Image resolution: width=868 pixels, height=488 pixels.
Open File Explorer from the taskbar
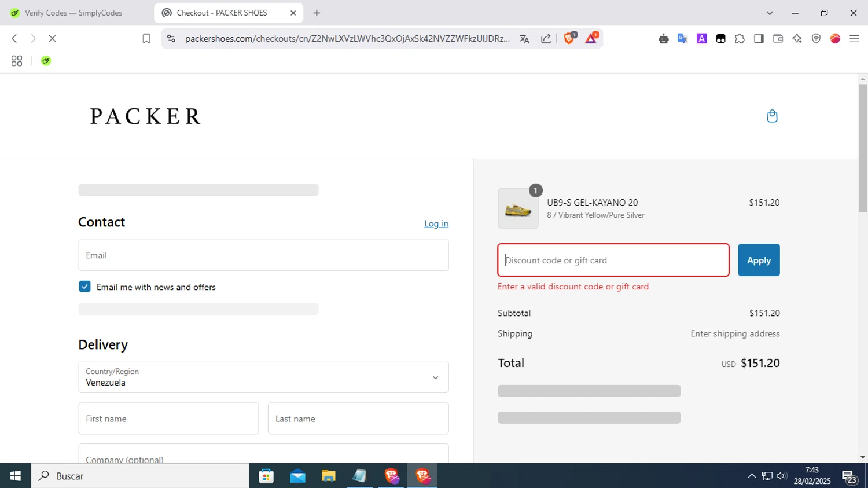pos(329,476)
